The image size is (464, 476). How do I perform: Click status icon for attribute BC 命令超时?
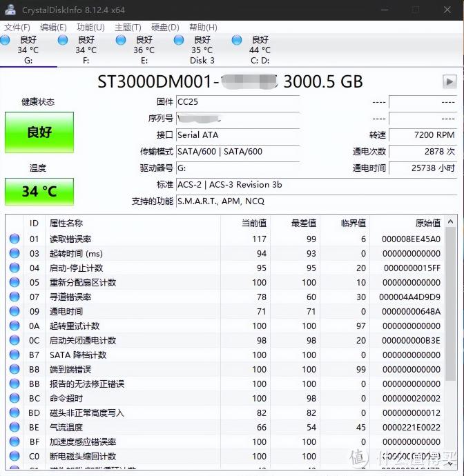(x=14, y=398)
